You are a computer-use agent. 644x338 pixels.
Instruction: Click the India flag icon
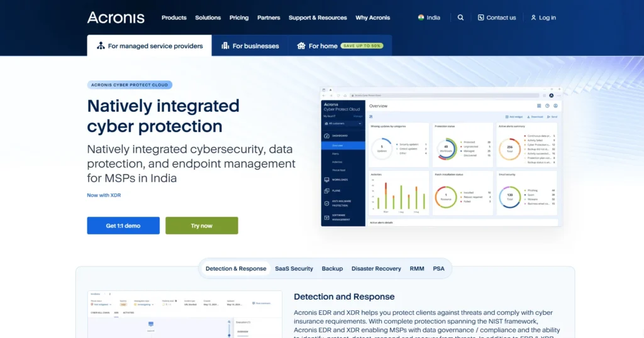coord(421,18)
